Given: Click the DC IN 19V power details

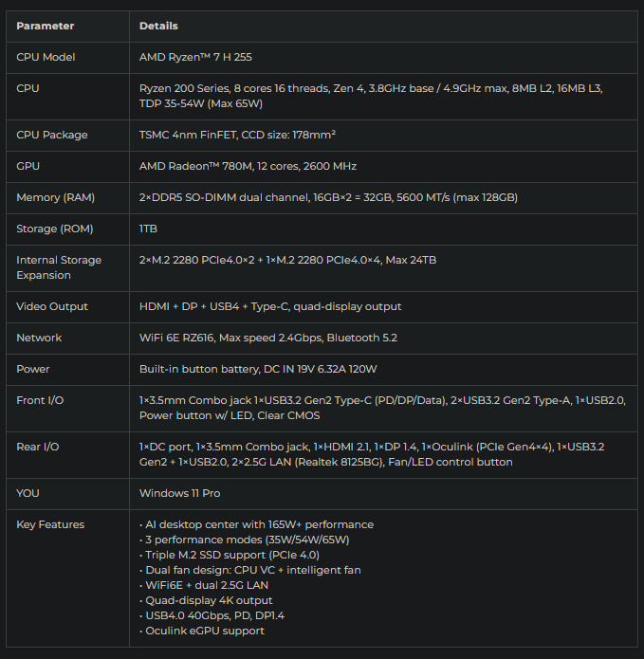Looking at the screenshot, I should pos(258,369).
